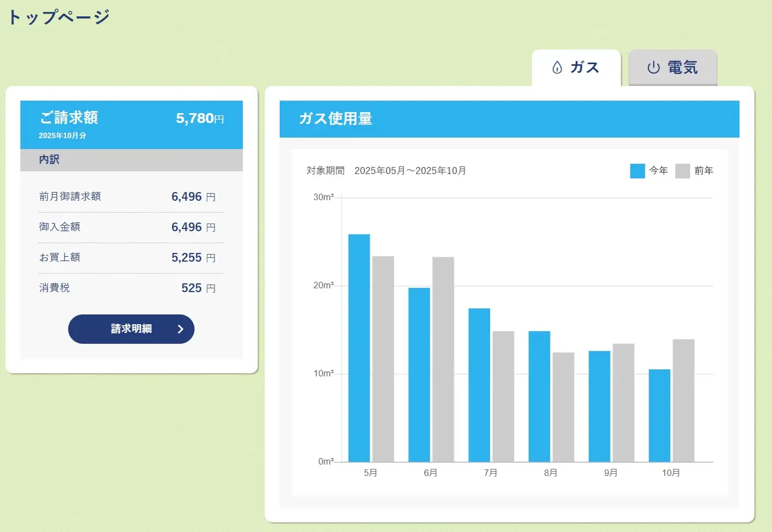Click the 内訳 breakdown header
The width and height of the screenshot is (772, 532).
click(49, 160)
